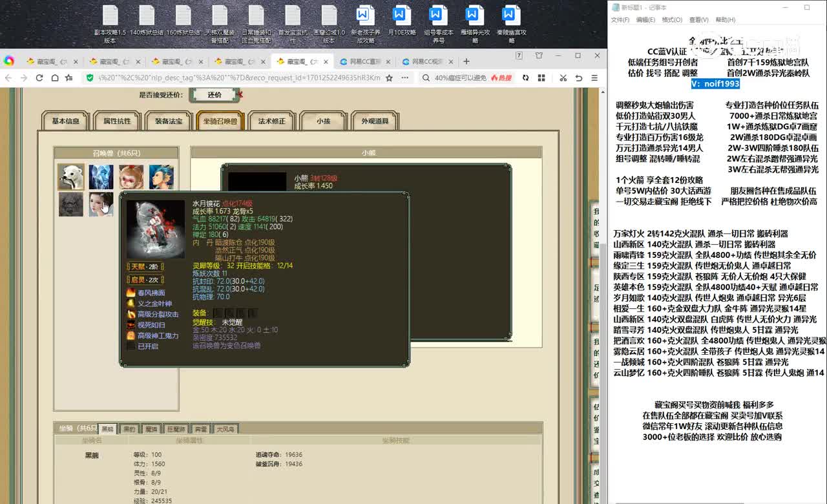Viewport: 827px width, 504px height.
Task: Open the 首发宝宝抗性 desktop file
Action: click(x=293, y=25)
